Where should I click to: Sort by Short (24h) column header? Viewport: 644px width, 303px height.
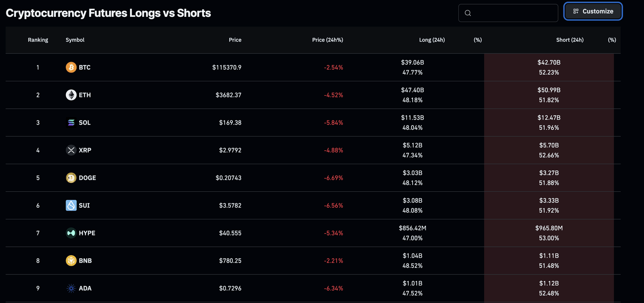570,40
